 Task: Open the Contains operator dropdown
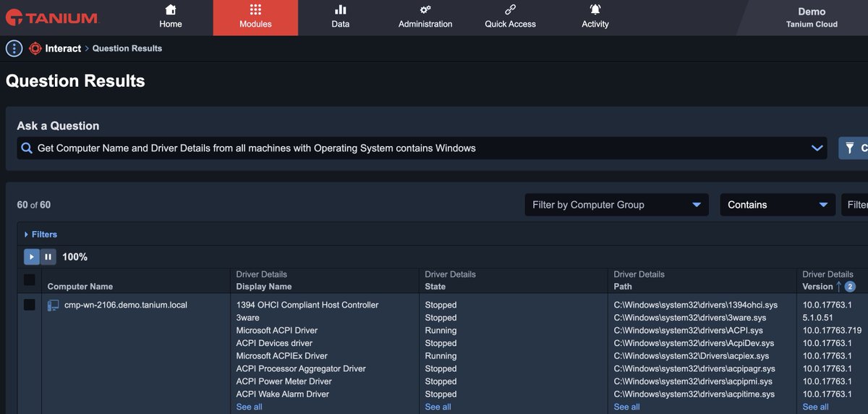coord(778,205)
